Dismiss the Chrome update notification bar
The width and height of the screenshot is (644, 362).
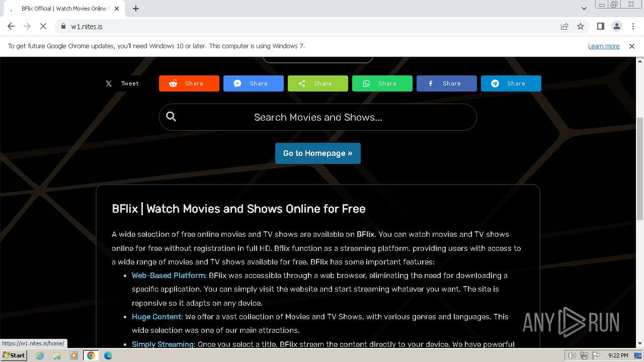tap(632, 46)
